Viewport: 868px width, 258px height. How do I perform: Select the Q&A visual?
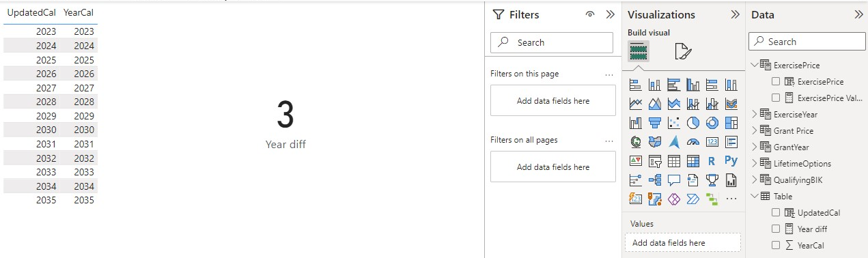(673, 181)
